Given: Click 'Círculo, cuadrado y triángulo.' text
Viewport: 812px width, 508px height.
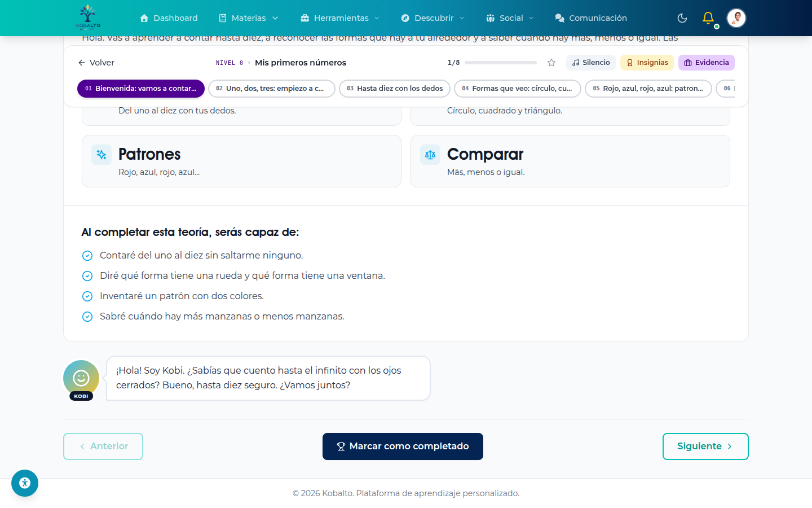Looking at the screenshot, I should pos(505,111).
